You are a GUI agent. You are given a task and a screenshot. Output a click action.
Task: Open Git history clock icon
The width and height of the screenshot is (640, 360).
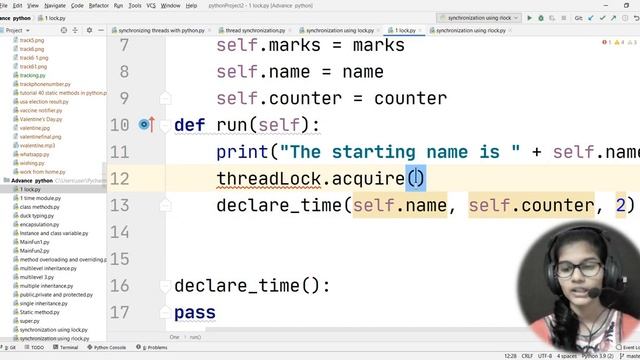click(x=625, y=18)
